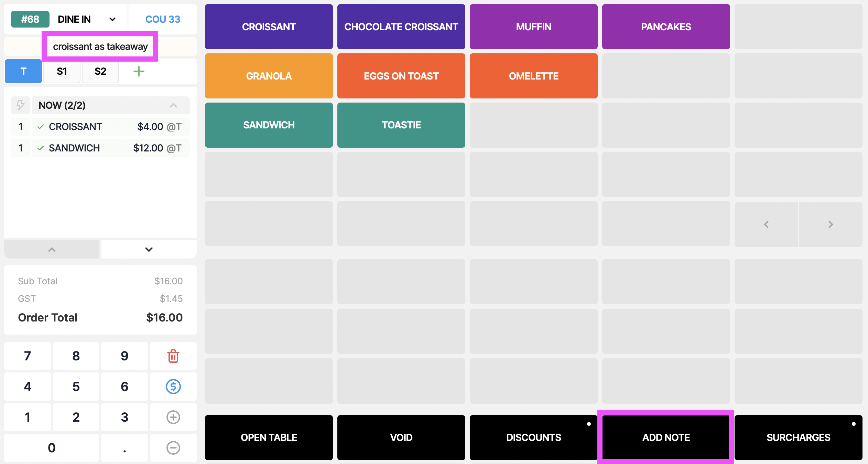
Task: Go to previous menu page arrow
Action: [766, 224]
